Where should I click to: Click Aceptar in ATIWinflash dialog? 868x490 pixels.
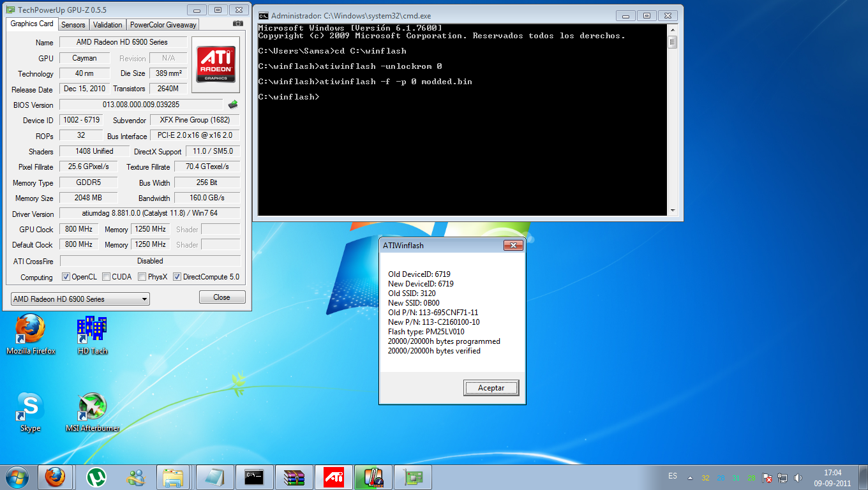click(491, 388)
